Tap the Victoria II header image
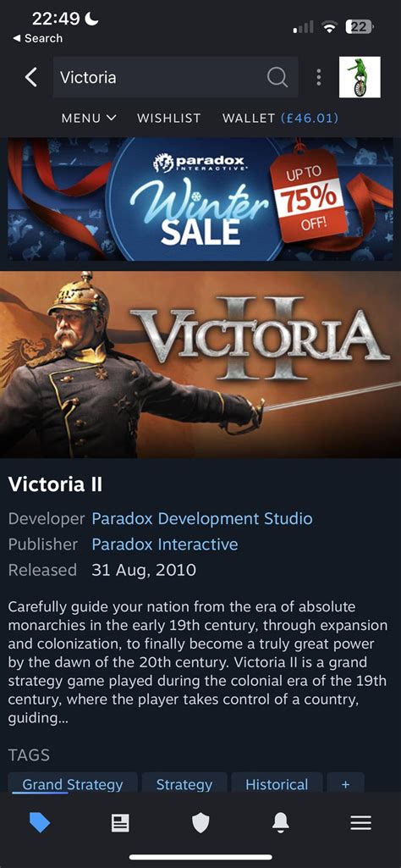The width and height of the screenshot is (401, 868). 200,363
